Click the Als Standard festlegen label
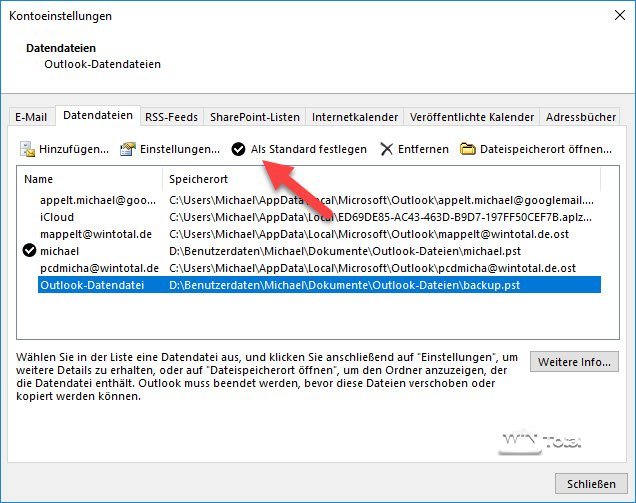 (309, 149)
